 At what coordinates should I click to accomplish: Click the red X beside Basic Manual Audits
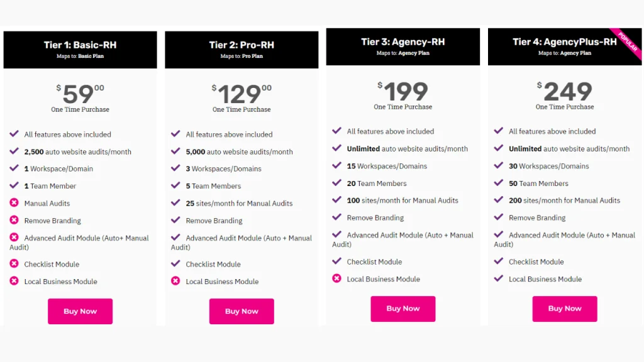[x=14, y=203]
